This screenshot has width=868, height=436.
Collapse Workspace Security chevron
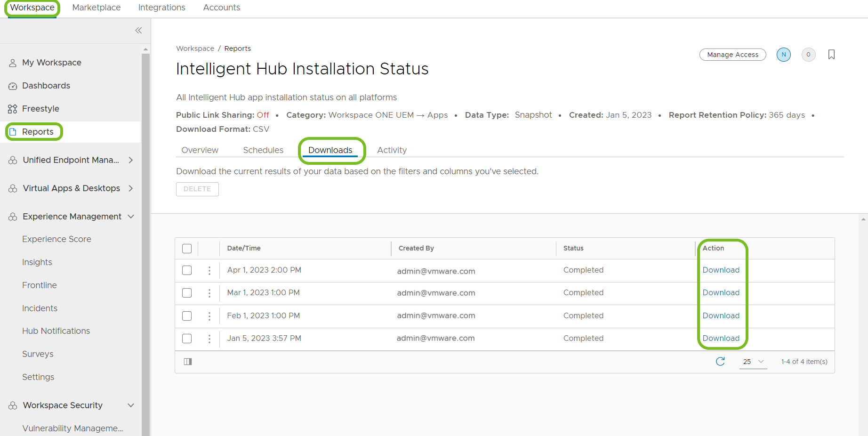pos(131,405)
